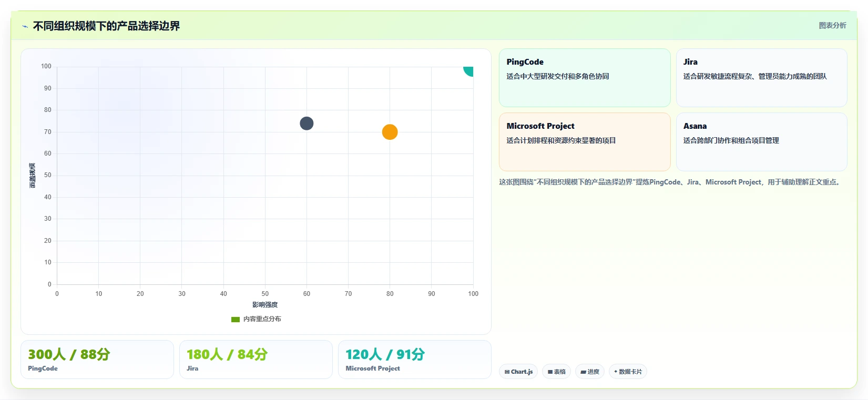Viewport: 868px width, 400px height.
Task: Click the 图表分析 label in header
Action: (832, 25)
